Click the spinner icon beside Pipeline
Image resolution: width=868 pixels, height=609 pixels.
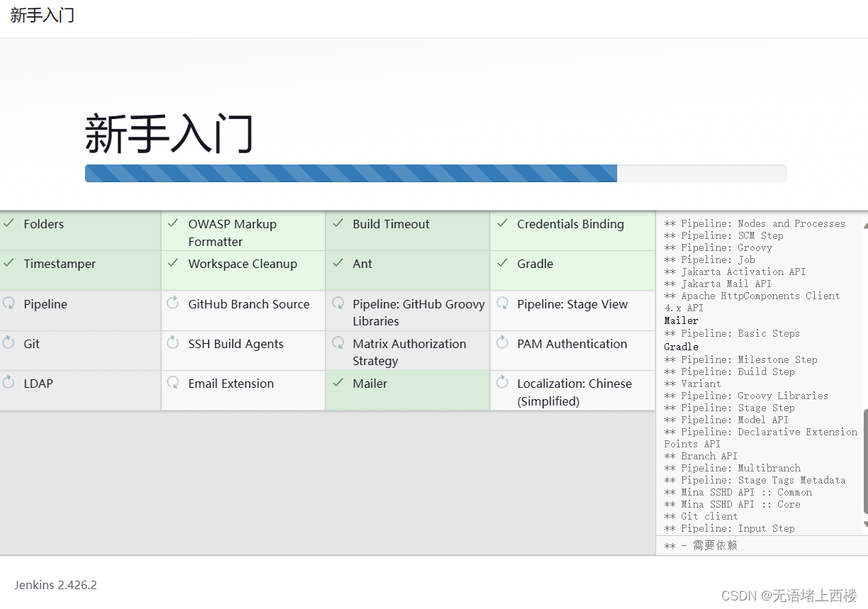10,303
